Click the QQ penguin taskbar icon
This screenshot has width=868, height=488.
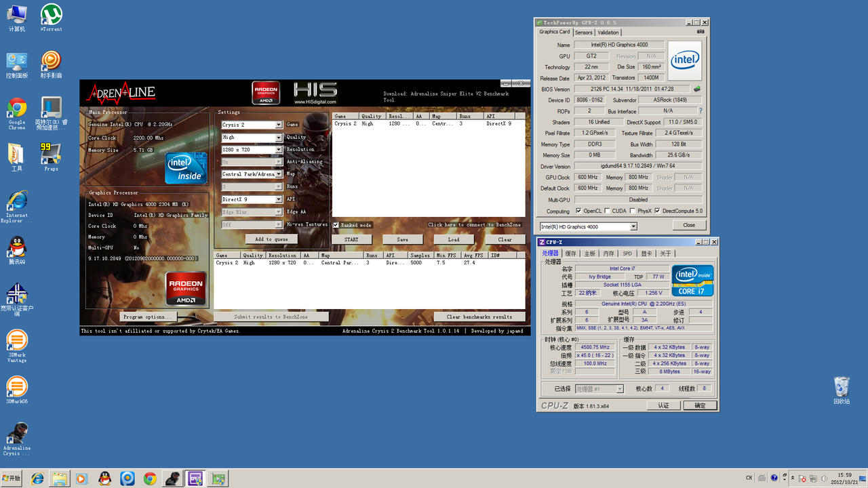104,479
